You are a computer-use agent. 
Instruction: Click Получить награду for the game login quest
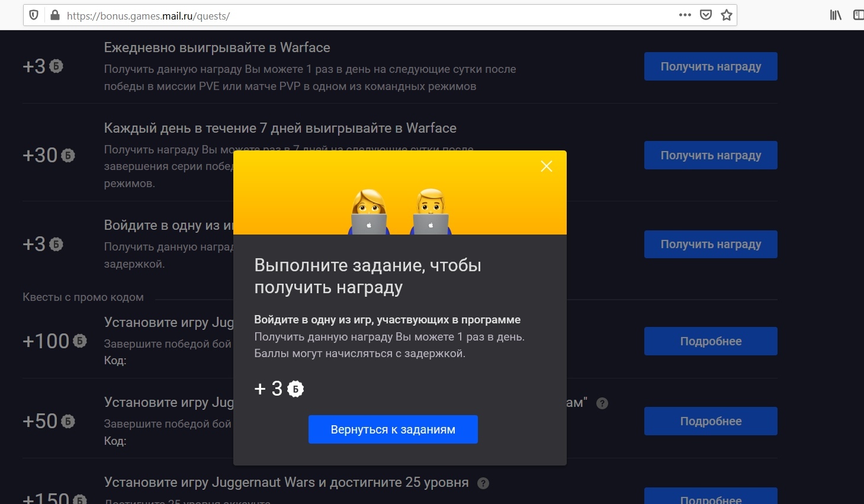click(x=711, y=244)
